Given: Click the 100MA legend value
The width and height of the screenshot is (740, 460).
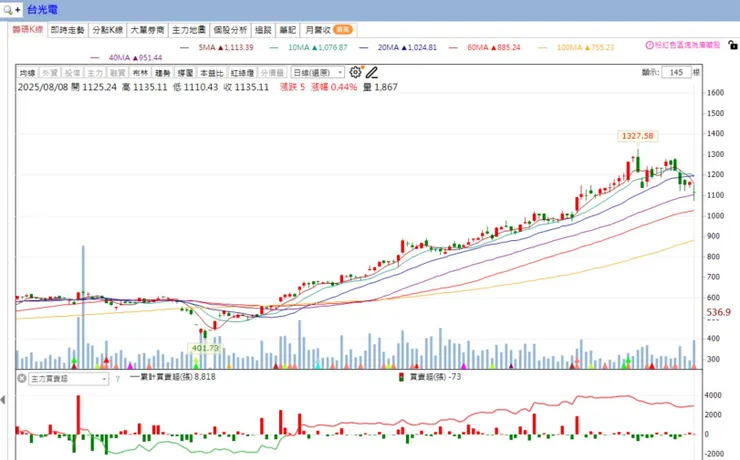Looking at the screenshot, I should point(586,47).
